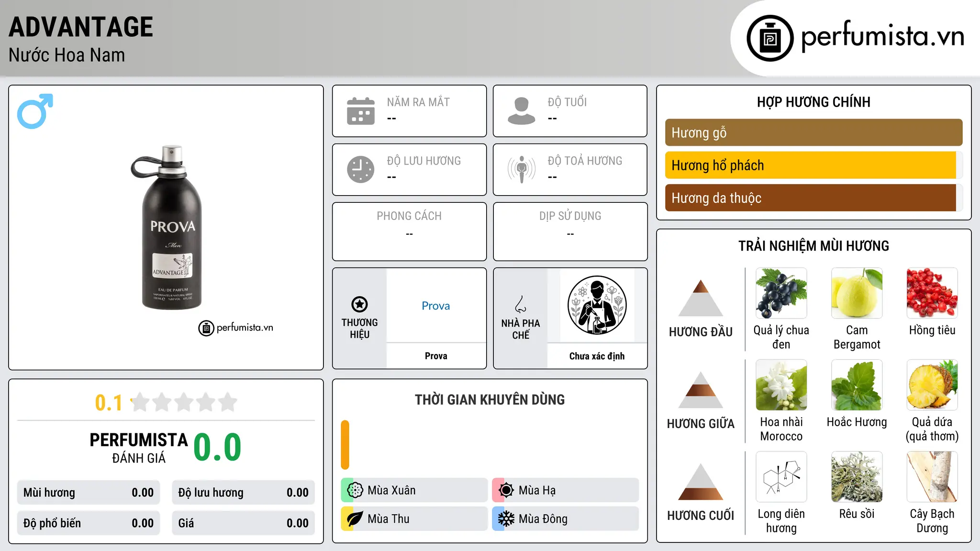Select the Cam Bergamot note image
This screenshot has height=551, width=980.
tap(857, 293)
